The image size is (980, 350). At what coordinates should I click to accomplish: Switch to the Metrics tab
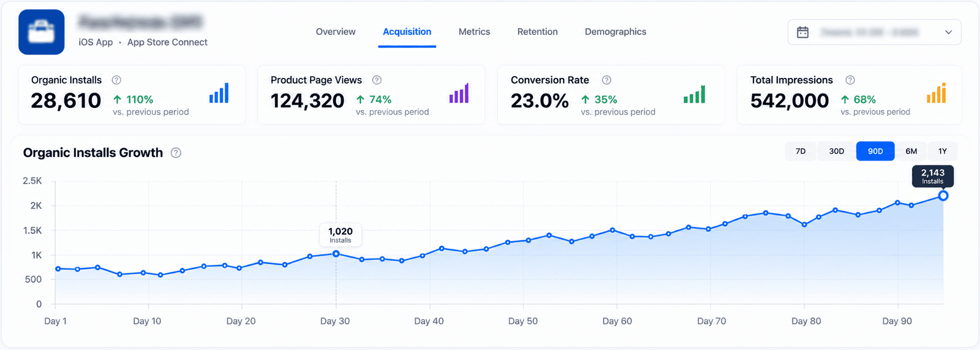[x=474, y=32]
